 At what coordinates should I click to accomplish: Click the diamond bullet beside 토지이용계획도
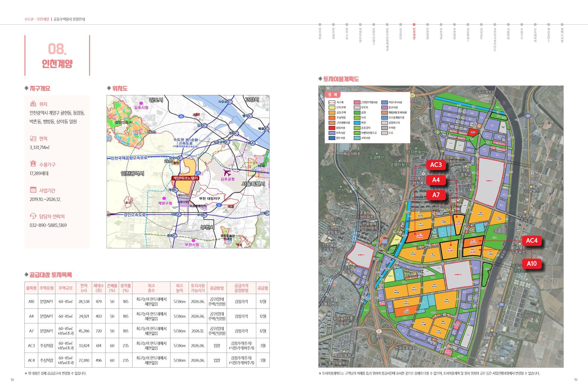(x=320, y=79)
